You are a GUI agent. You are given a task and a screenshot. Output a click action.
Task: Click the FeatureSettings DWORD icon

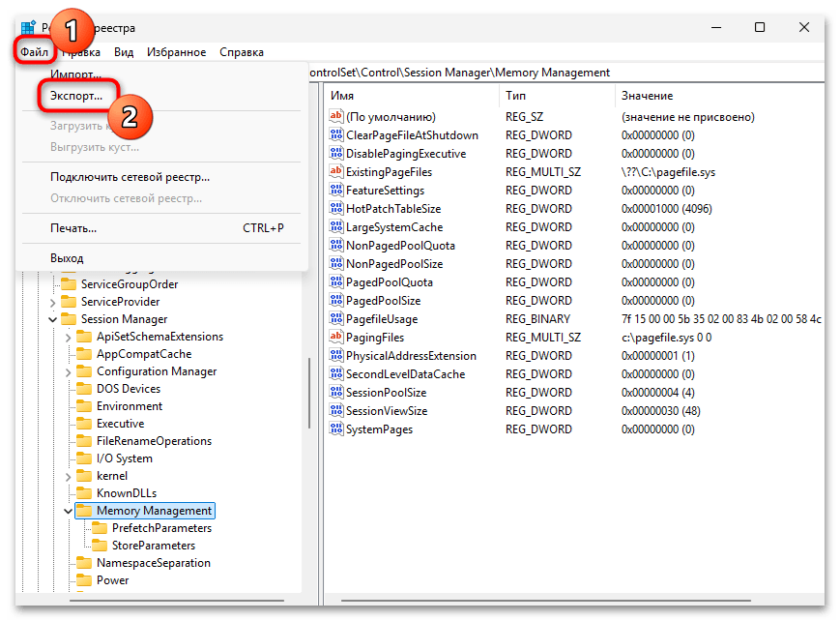point(335,190)
